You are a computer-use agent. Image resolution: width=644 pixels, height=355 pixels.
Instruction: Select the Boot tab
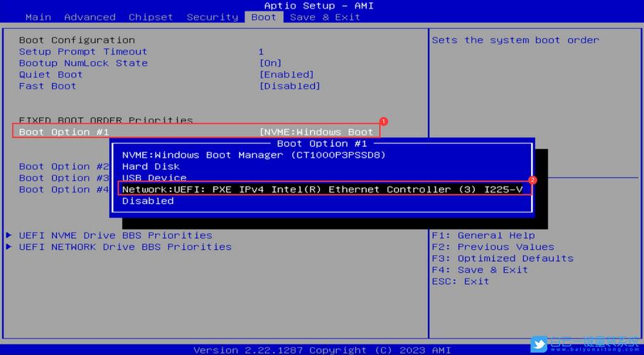[264, 17]
